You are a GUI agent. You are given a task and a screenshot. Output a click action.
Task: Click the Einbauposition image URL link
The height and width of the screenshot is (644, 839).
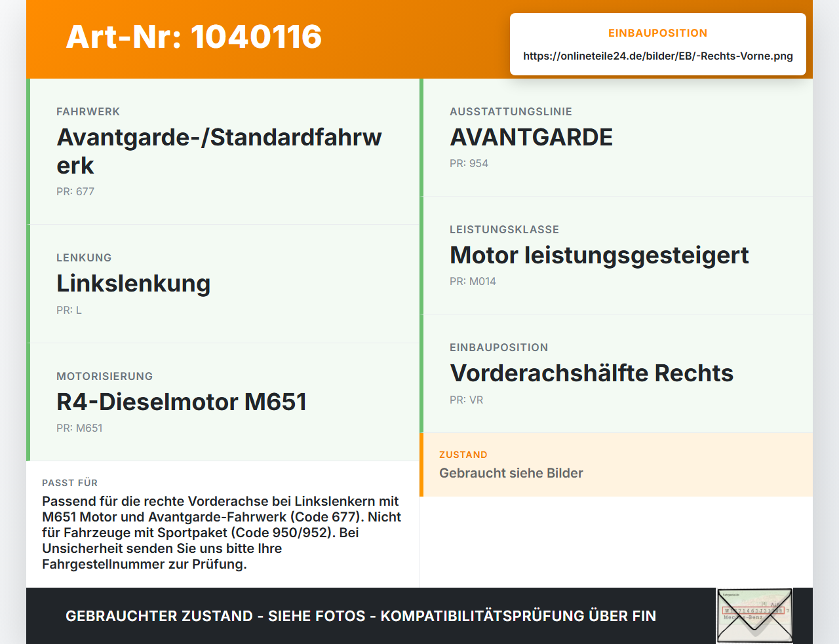pyautogui.click(x=658, y=56)
